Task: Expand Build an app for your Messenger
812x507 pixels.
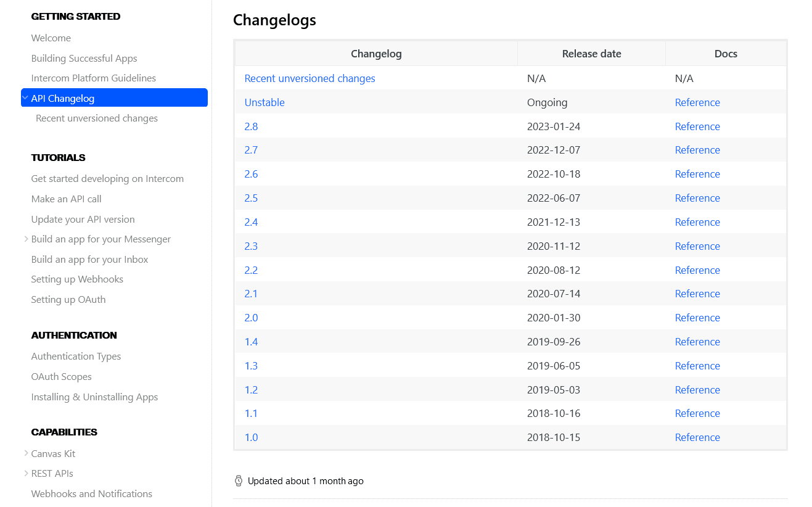Action: (x=26, y=239)
